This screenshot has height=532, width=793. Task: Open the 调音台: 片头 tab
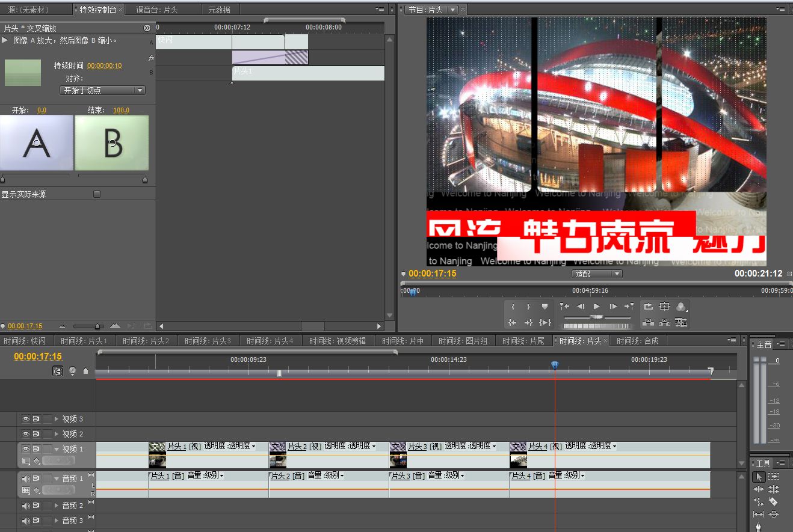pyautogui.click(x=158, y=10)
